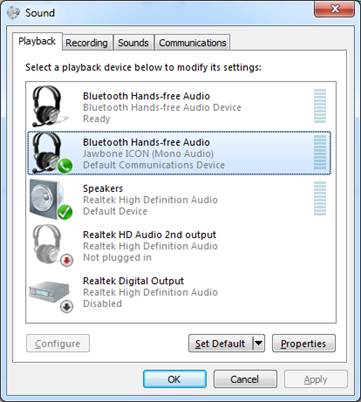Screen dimensions: 361x402
Task: Click the Sound speaker icon in title bar
Action: click(14, 12)
